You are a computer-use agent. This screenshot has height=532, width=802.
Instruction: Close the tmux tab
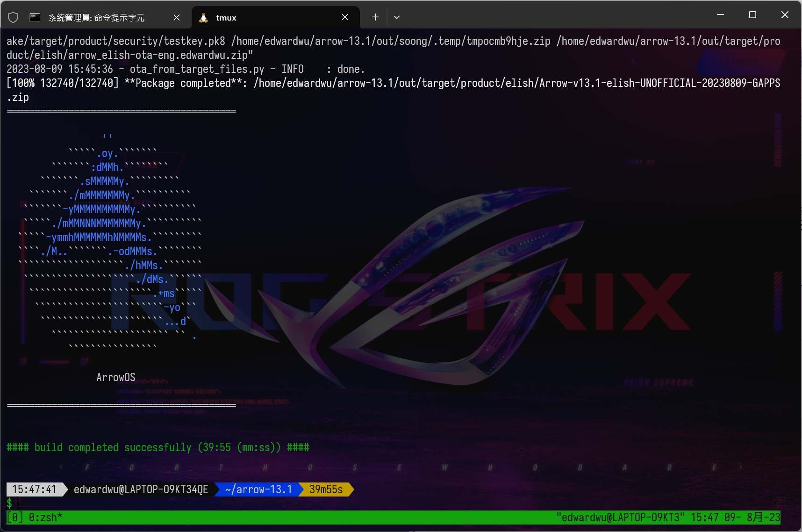[345, 17]
